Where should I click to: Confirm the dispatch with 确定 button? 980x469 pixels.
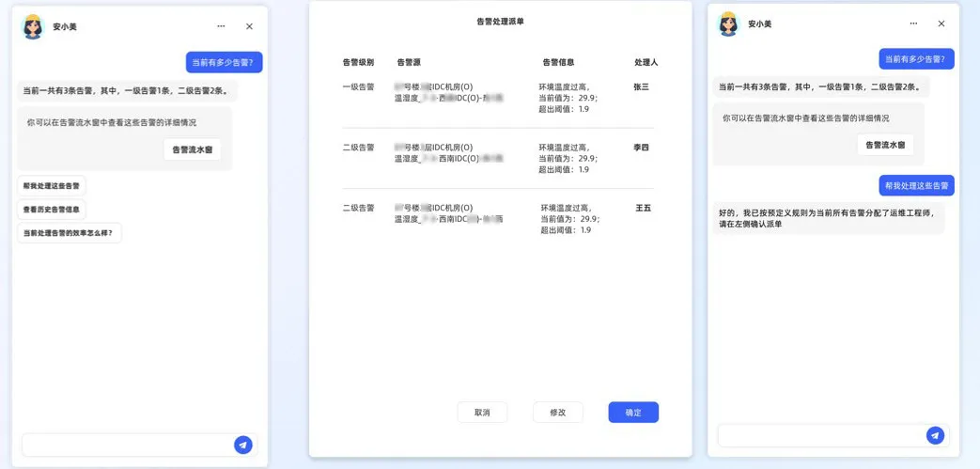pos(633,413)
